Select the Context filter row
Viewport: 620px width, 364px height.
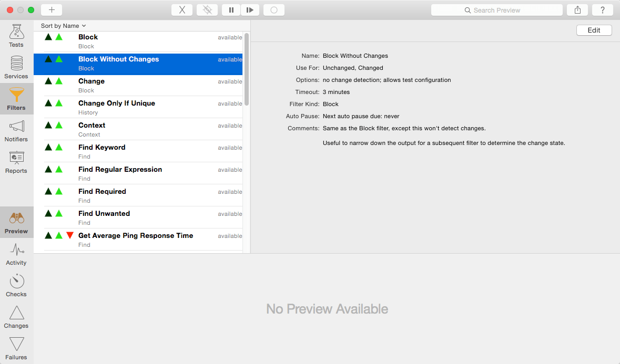click(138, 130)
